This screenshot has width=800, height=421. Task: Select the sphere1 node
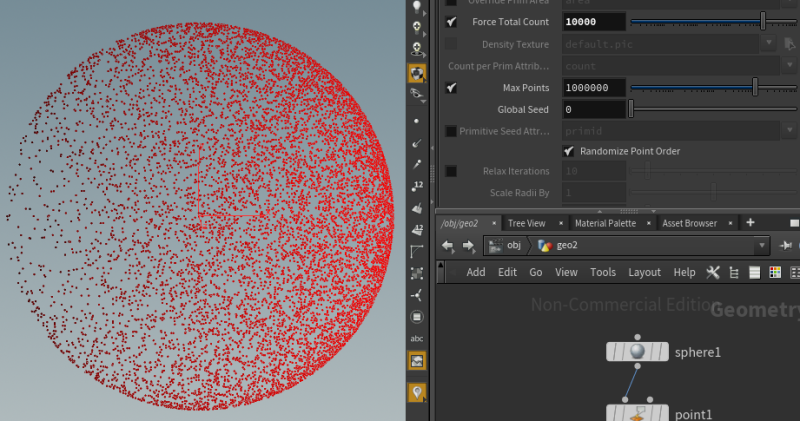click(637, 352)
